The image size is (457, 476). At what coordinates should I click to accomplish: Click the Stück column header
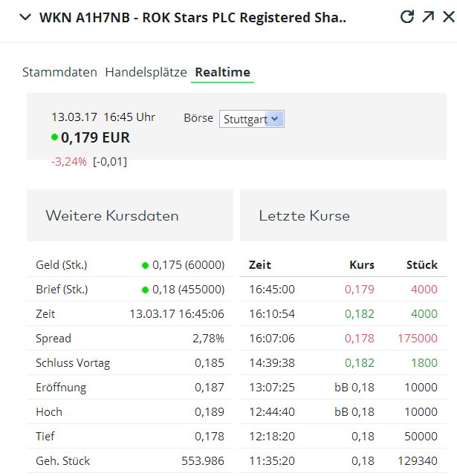422,265
